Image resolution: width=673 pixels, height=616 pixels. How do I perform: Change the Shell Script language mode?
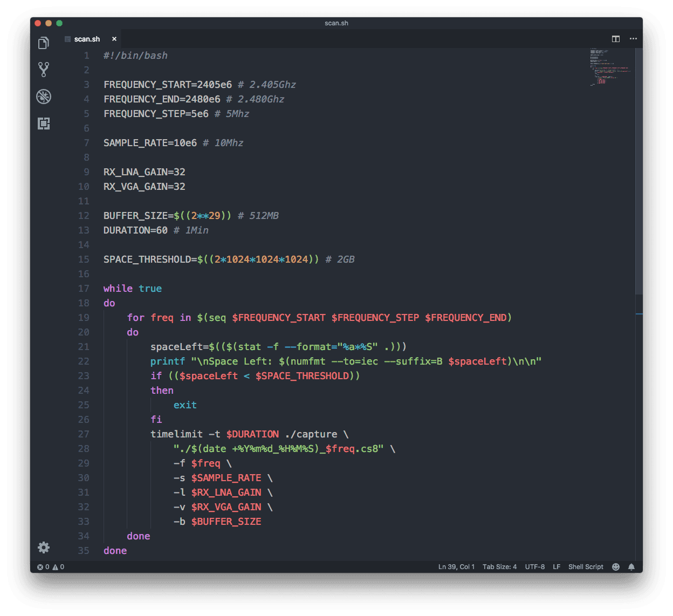point(586,567)
